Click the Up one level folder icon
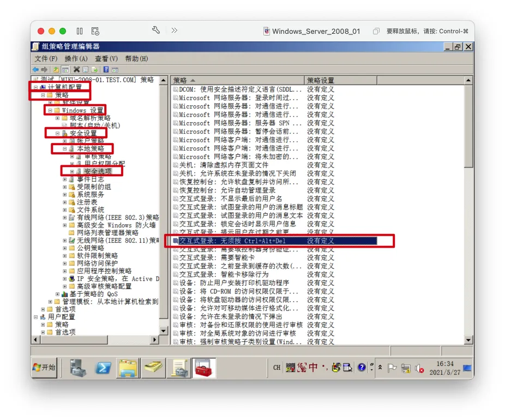The height and width of the screenshot is (420, 505). click(x=56, y=70)
